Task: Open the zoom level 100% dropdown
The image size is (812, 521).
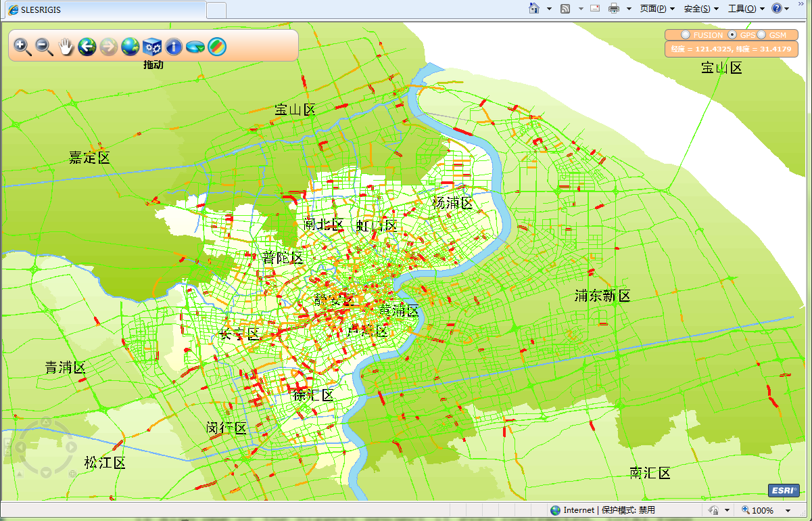Action: click(x=788, y=510)
